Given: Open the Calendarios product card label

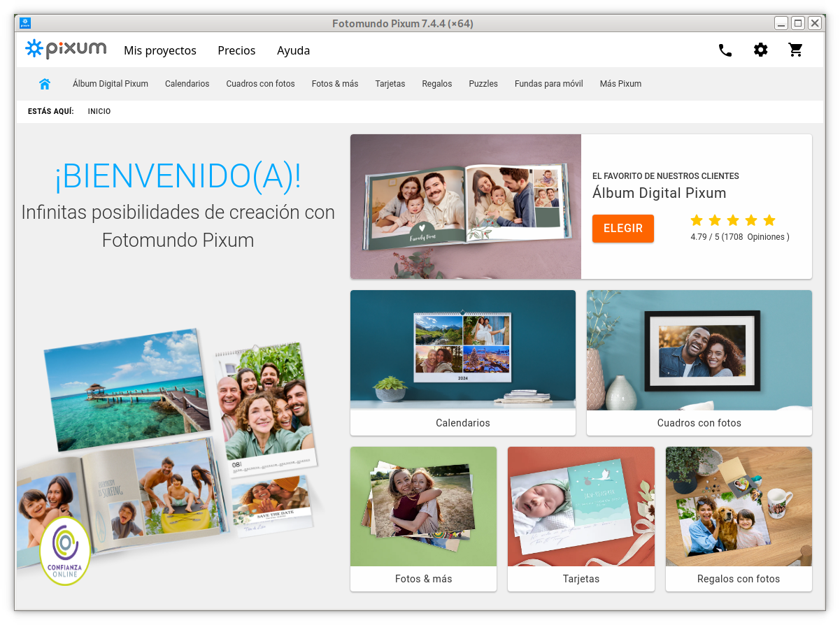Looking at the screenshot, I should tap(463, 423).
